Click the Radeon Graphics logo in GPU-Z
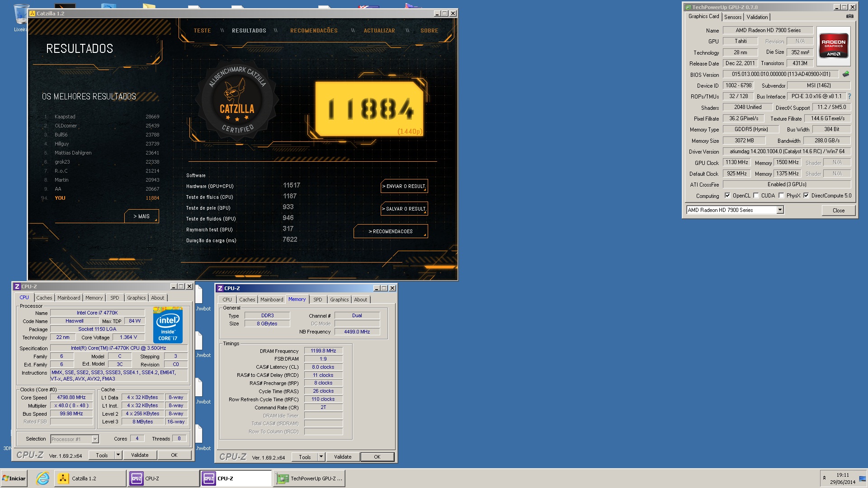868x488 pixels. coord(833,47)
